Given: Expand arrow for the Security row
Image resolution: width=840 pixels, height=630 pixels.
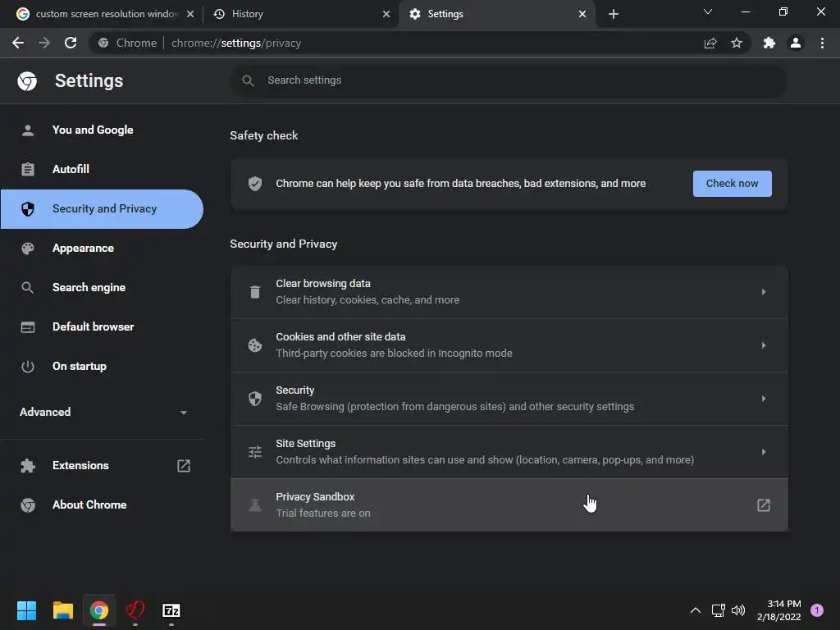Looking at the screenshot, I should 764,399.
